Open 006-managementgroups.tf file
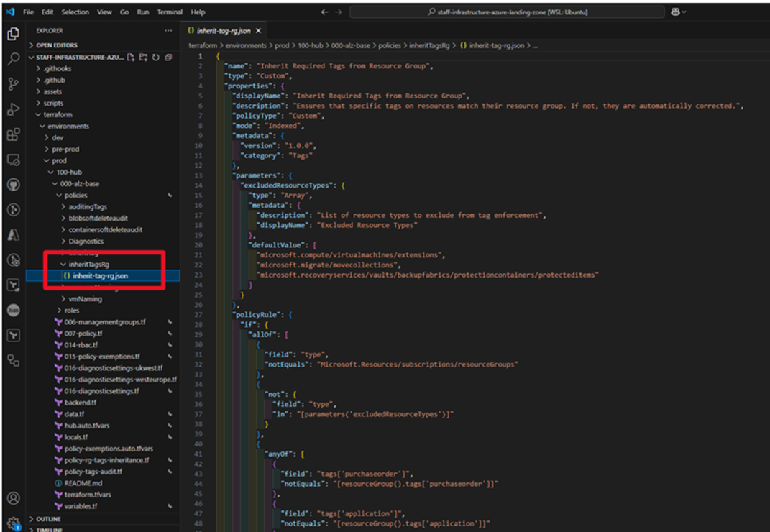The image size is (770, 532). 104,322
